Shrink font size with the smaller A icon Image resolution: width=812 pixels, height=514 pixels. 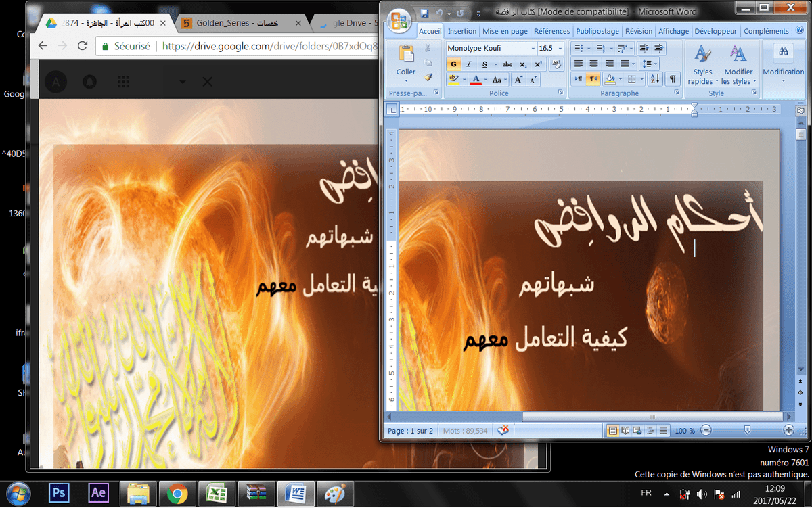533,80
